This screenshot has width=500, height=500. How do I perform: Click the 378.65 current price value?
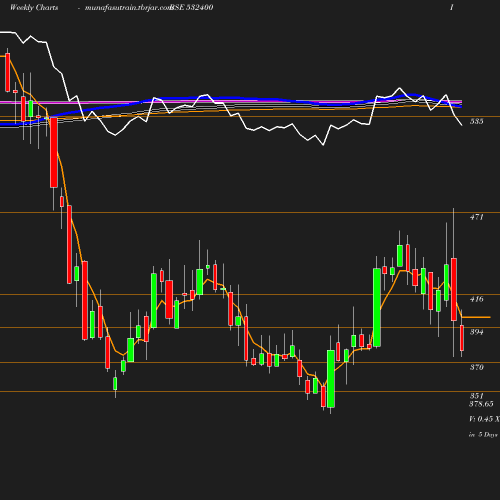pyautogui.click(x=481, y=404)
